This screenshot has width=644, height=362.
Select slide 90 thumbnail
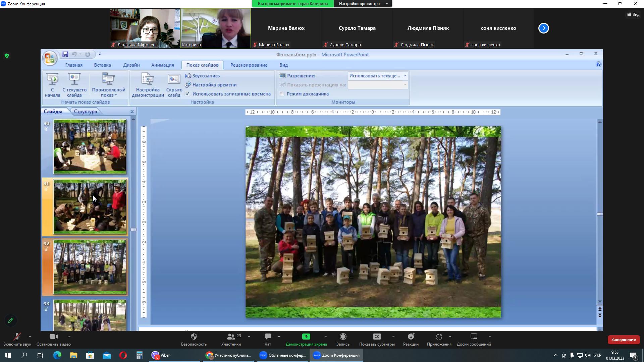tap(90, 146)
